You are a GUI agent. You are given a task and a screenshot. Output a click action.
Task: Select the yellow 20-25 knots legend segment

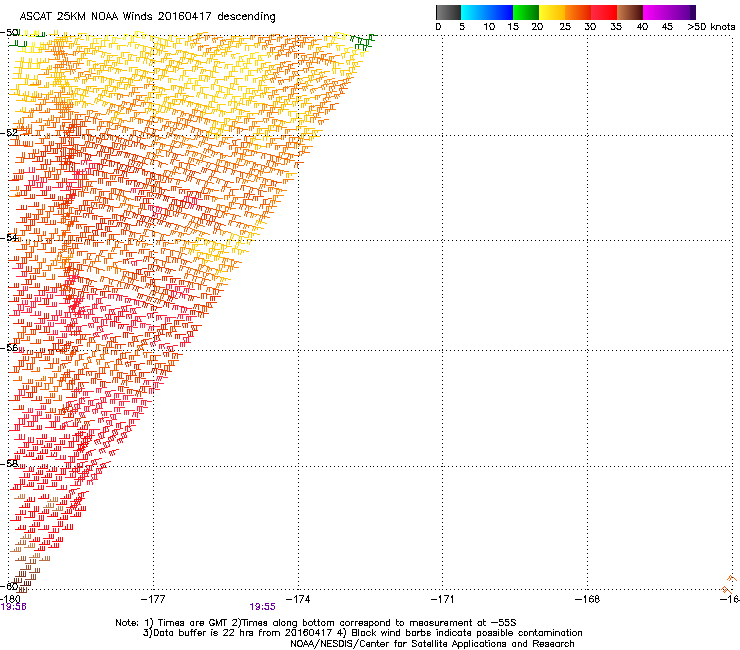click(552, 12)
